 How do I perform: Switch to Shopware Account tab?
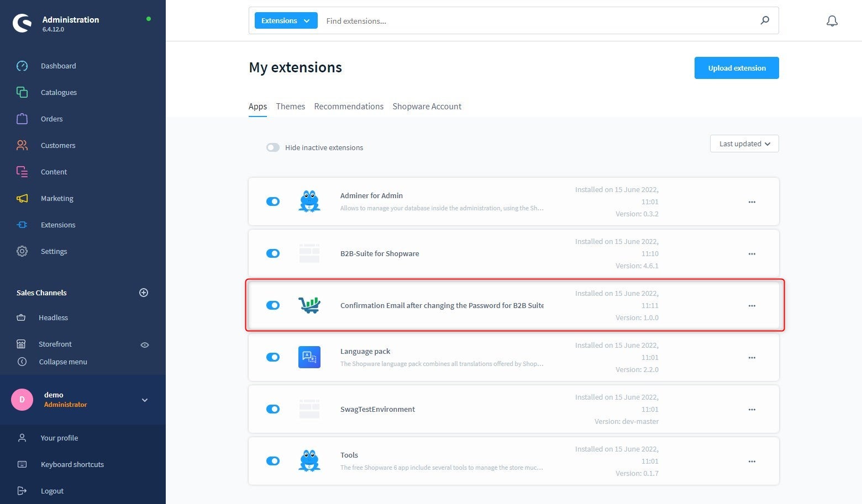click(427, 106)
